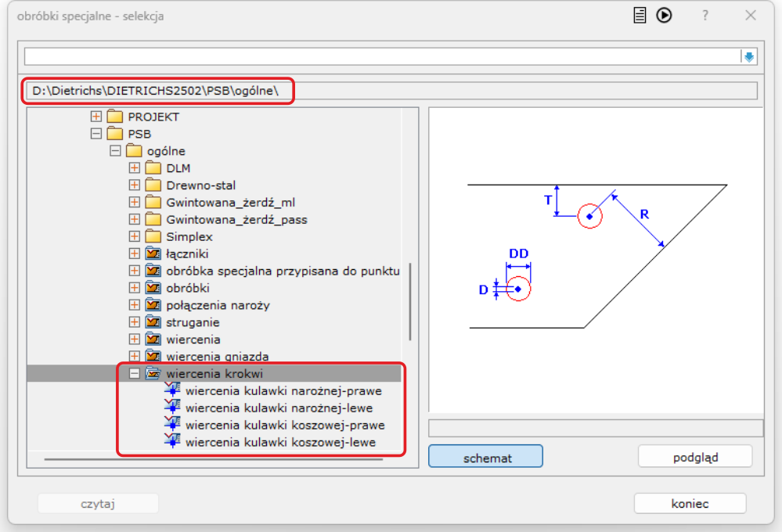This screenshot has height=532, width=782.
Task: Expand the DLM folder node
Action: [x=134, y=168]
